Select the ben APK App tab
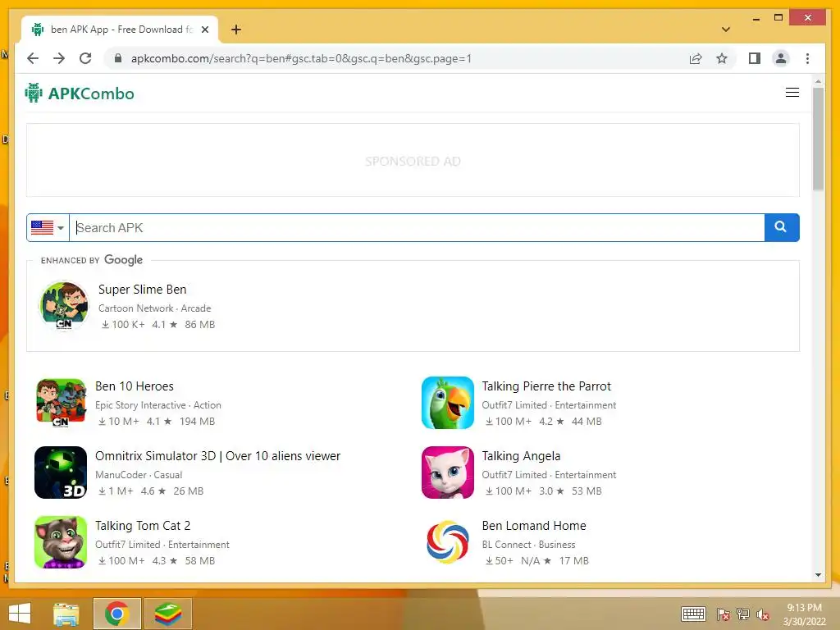This screenshot has height=630, width=840. click(120, 30)
